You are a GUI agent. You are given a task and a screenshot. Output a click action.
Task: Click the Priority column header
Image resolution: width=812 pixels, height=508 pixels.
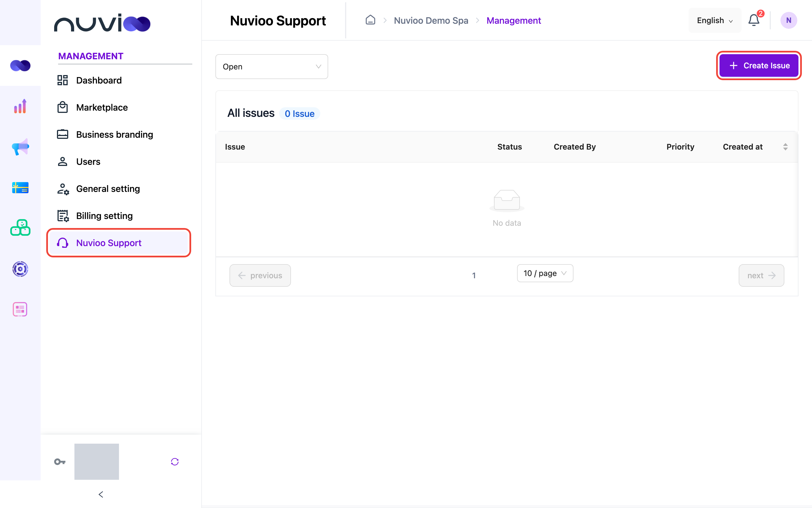[680, 147]
